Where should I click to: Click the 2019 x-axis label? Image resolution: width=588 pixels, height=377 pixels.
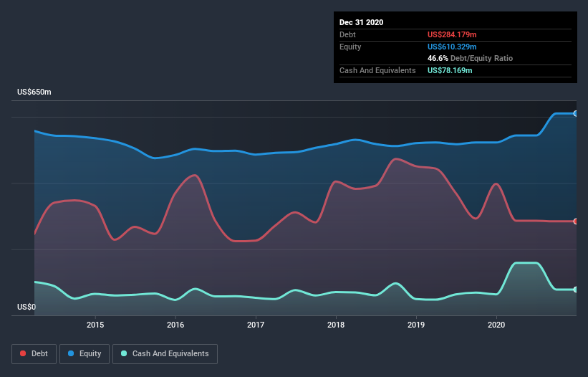(416, 325)
